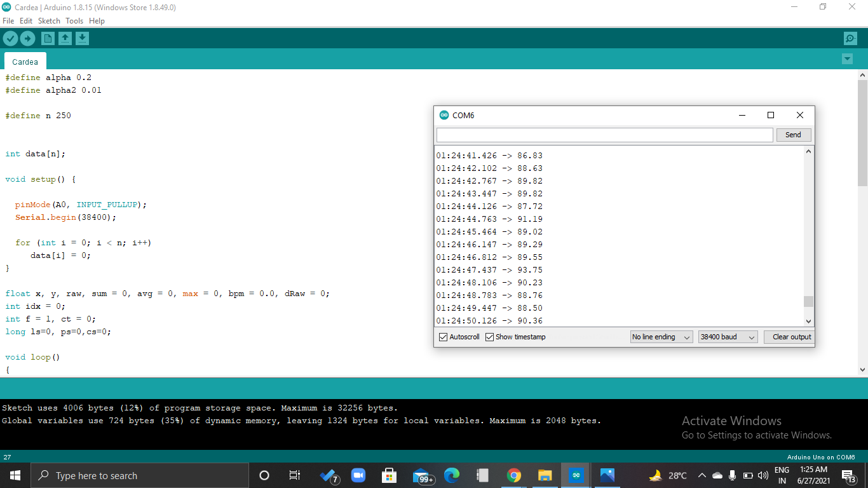Screen dimensions: 868x488
Task: Open the notification center icon
Action: (x=848, y=475)
